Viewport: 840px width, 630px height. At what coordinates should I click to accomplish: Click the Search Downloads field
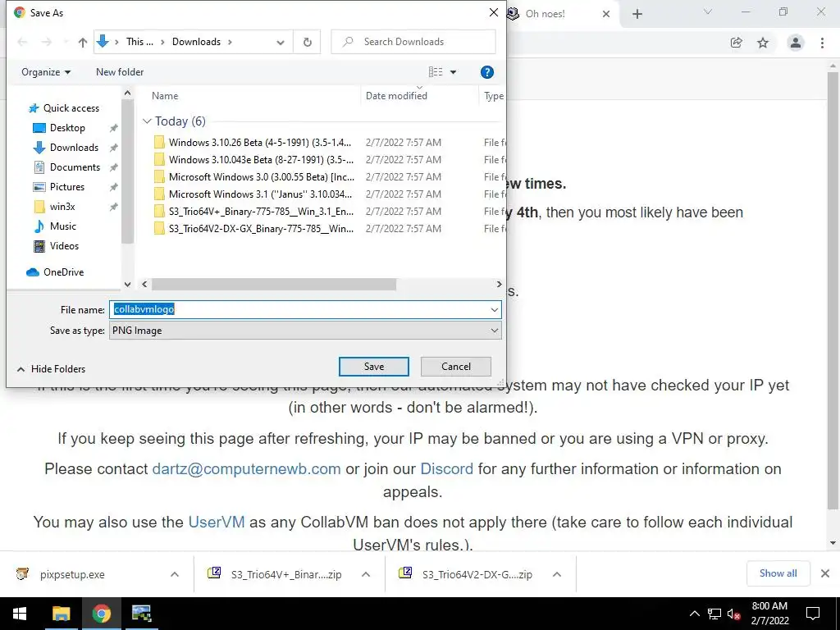point(413,42)
